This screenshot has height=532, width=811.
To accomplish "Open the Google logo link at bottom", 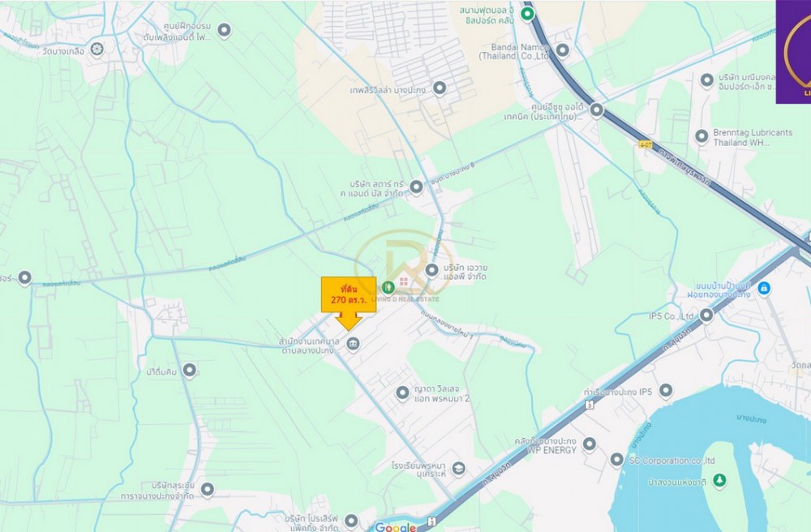I will coord(396,527).
